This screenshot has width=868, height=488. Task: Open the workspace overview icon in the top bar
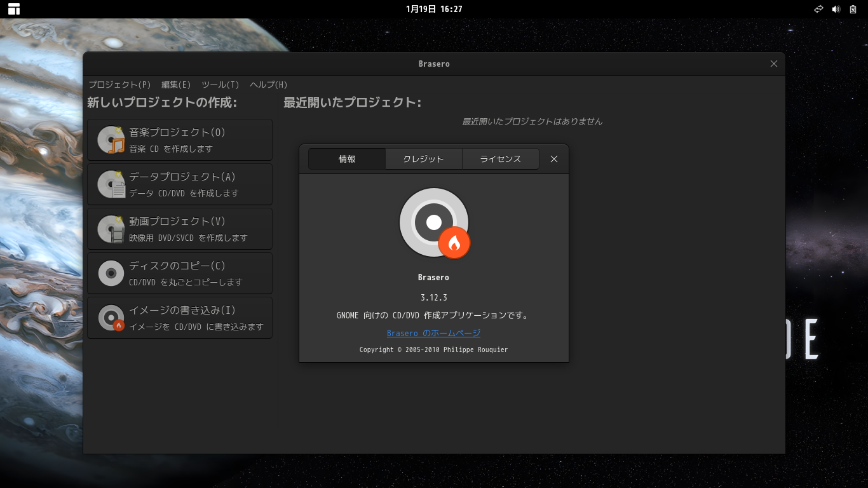coord(14,9)
